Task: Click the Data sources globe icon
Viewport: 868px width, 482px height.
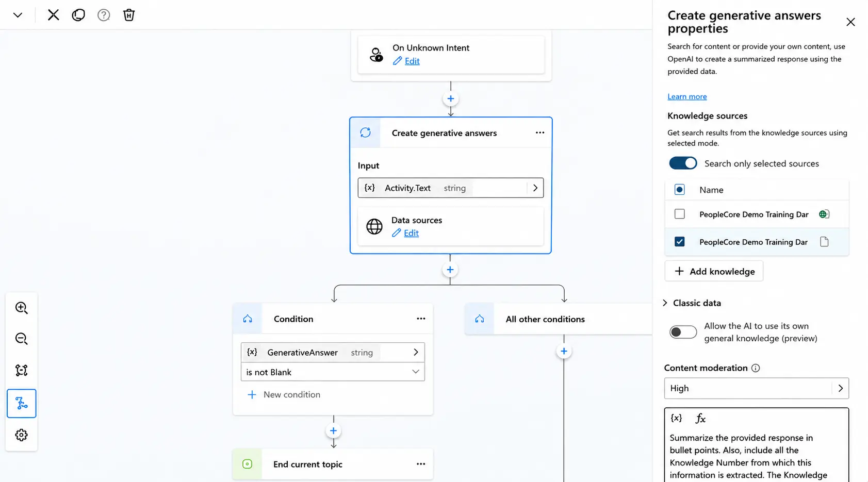Action: (374, 226)
